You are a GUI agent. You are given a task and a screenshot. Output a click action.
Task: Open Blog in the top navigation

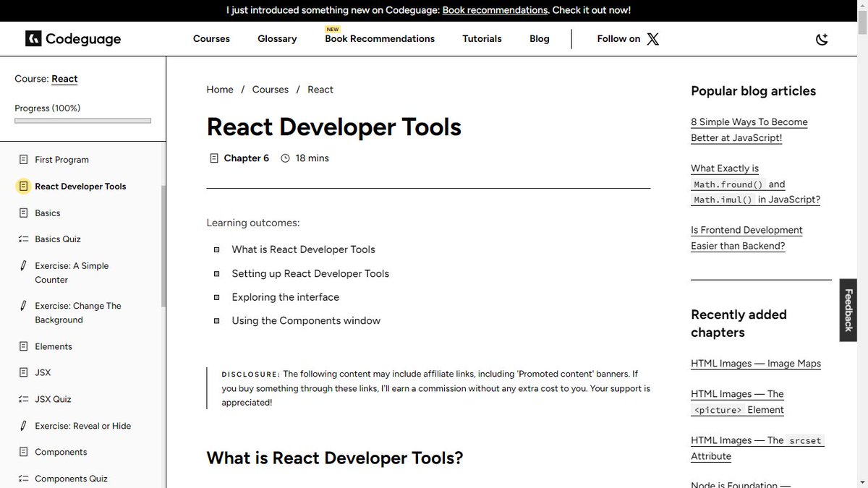[540, 39]
